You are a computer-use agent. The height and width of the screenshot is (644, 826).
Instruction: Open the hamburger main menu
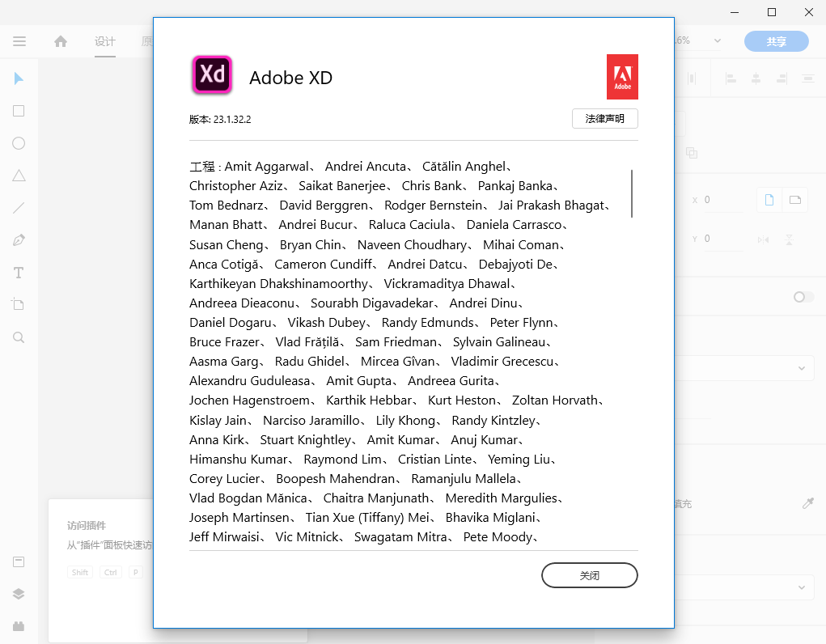(x=19, y=41)
